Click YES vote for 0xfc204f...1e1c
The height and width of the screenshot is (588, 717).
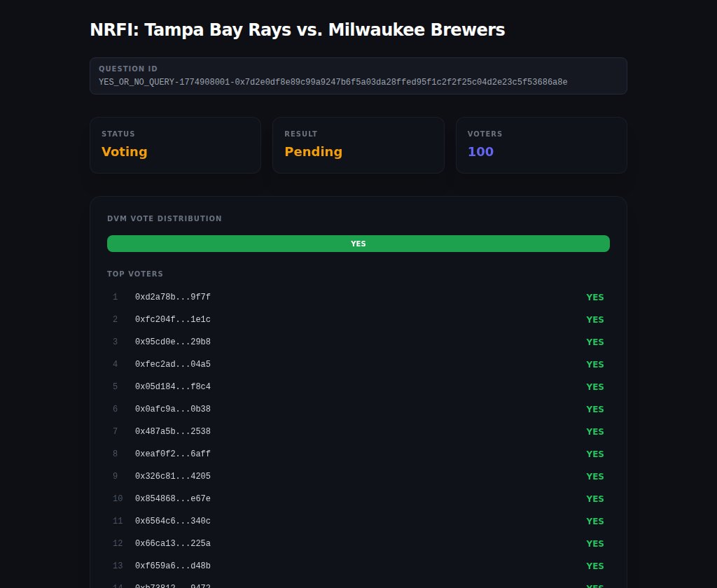pos(595,320)
